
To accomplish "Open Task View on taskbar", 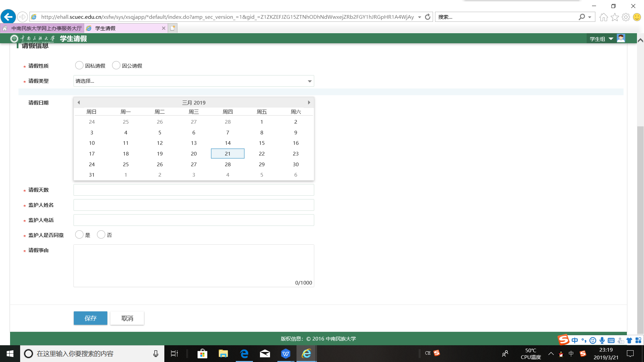I will (x=174, y=354).
